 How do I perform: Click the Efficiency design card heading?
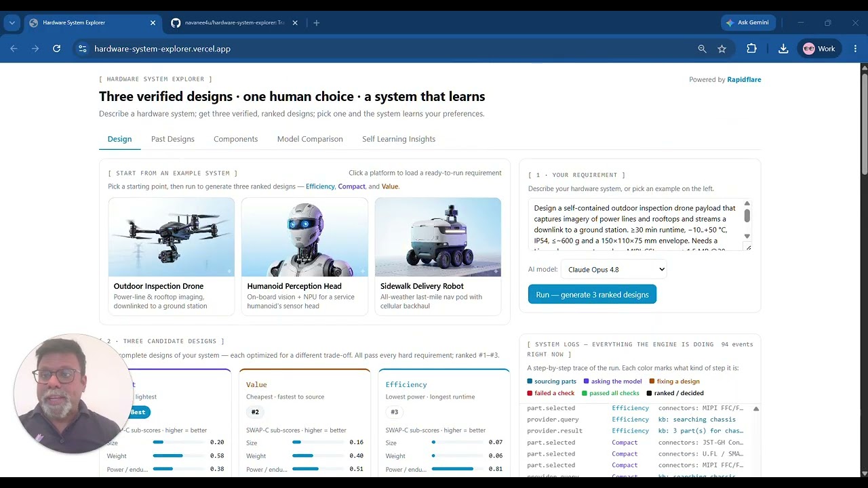406,384
